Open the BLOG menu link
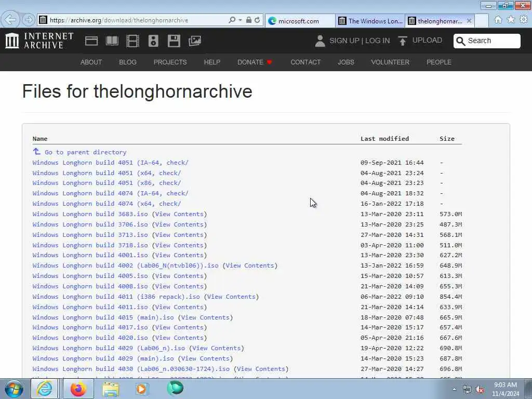Image resolution: width=532 pixels, height=399 pixels. [x=128, y=62]
